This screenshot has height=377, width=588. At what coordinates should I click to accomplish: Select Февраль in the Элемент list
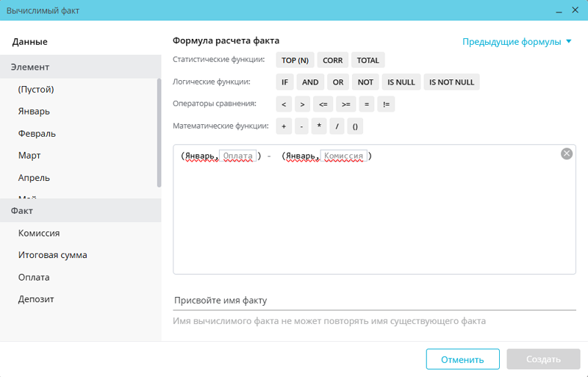coord(37,134)
